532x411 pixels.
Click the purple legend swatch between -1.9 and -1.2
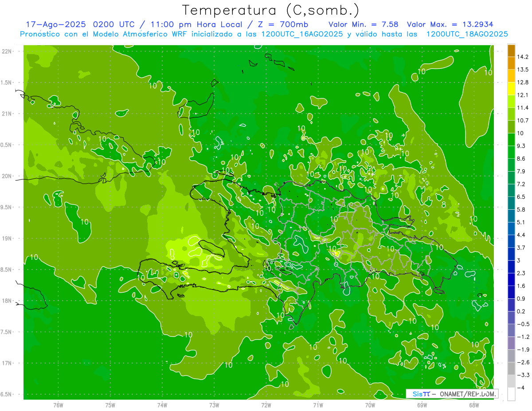[511, 343]
